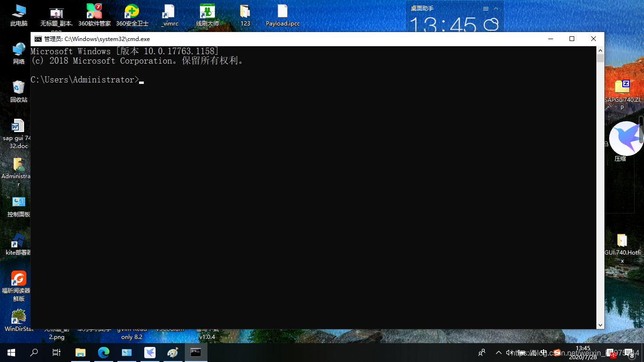This screenshot has height=362, width=644.
Task: Click the muted volume tray icon
Action: (510, 353)
